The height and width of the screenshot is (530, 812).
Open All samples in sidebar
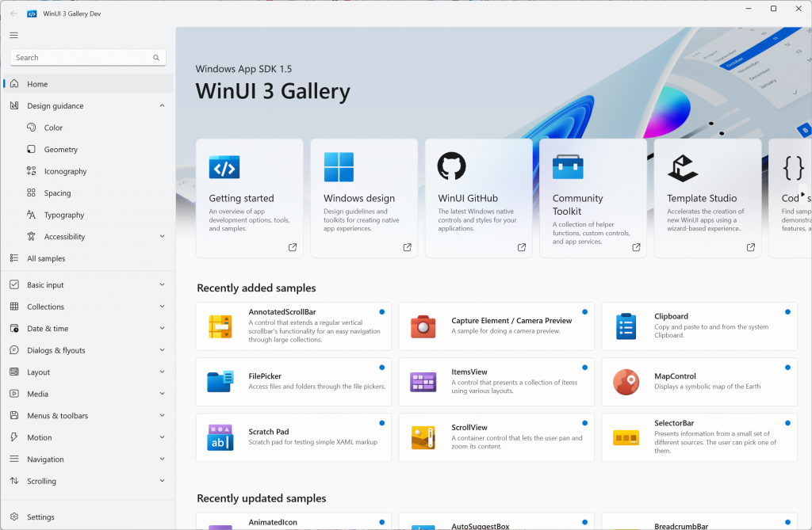point(46,258)
